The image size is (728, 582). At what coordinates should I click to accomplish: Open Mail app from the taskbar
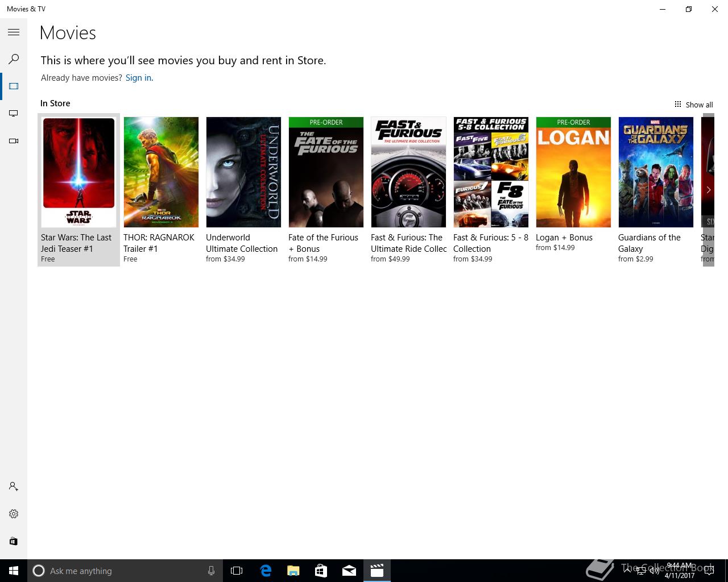(x=349, y=571)
